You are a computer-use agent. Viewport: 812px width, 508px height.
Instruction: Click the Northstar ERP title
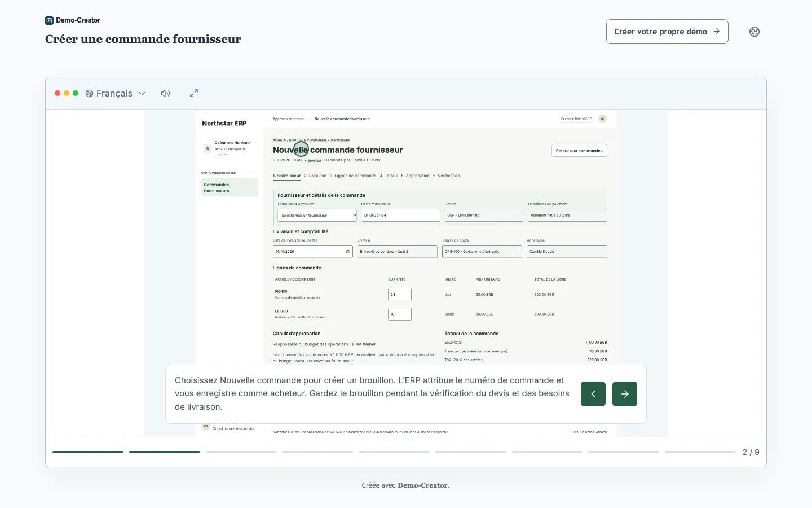[x=224, y=123]
